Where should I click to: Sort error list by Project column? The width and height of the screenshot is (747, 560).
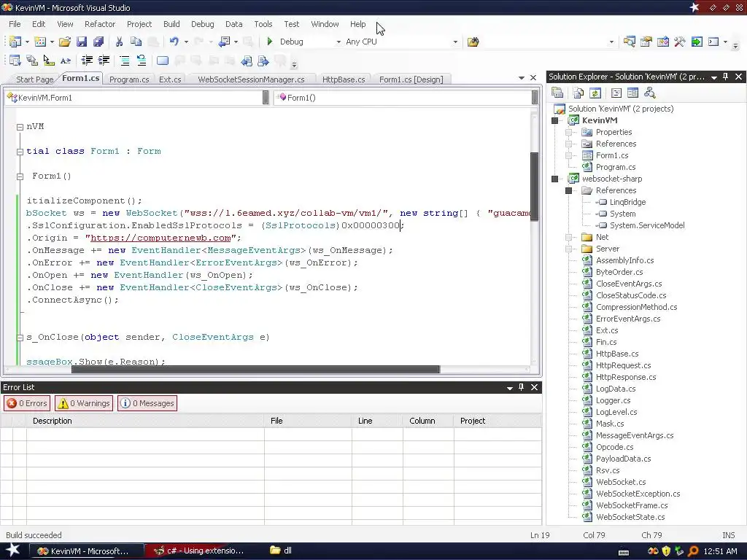click(498, 421)
